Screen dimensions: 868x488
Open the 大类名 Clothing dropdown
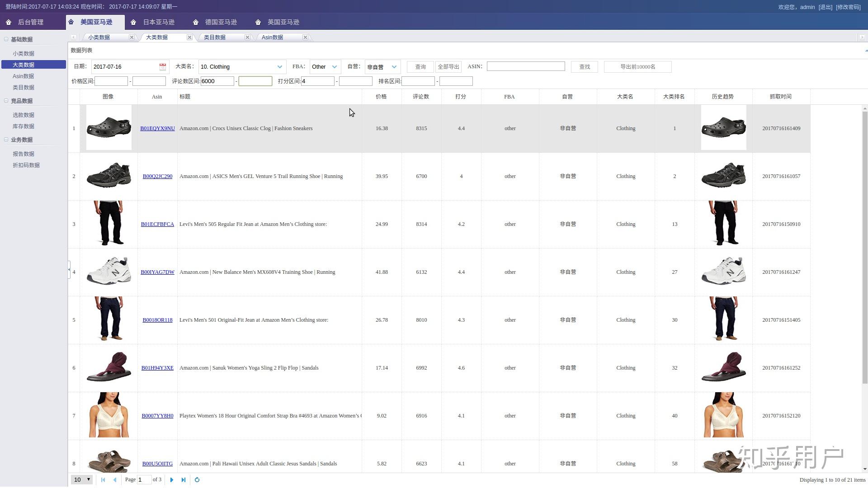279,67
